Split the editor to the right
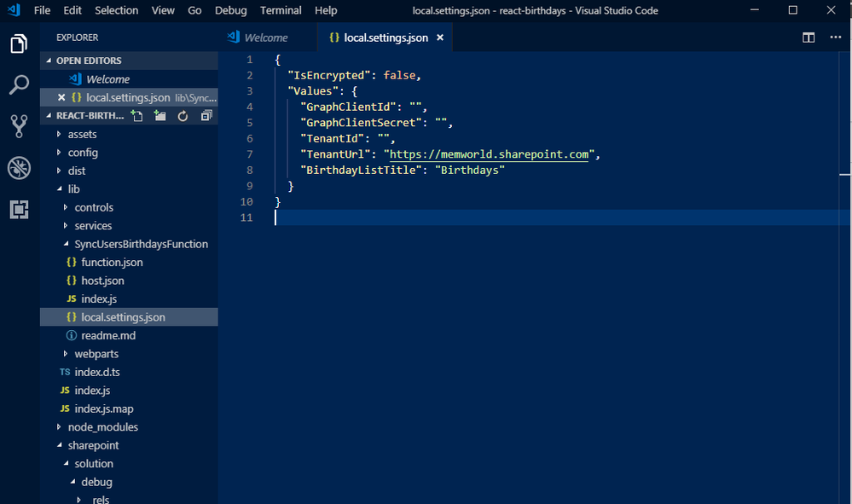852x504 pixels. tap(809, 38)
